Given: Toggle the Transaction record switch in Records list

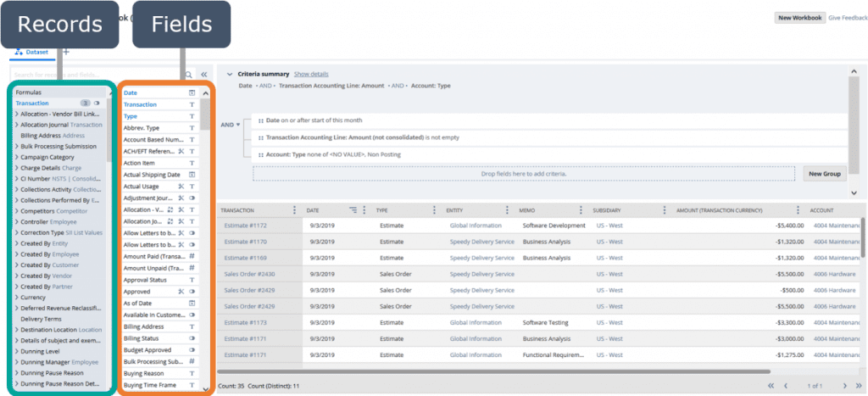Looking at the screenshot, I should (98, 103).
